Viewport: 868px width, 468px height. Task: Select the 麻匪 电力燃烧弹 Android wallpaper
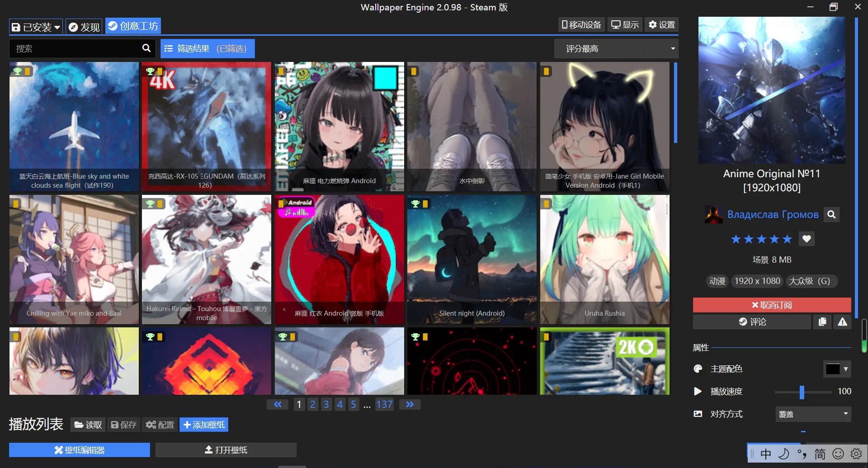[340, 127]
